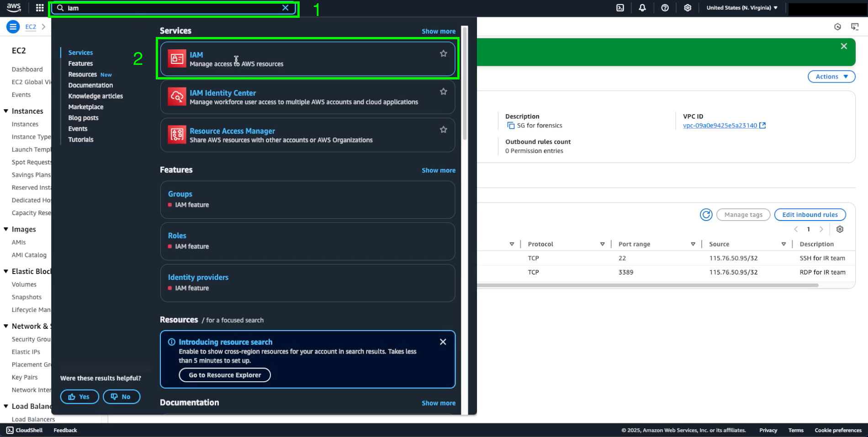The image size is (868, 437).
Task: Sort by Port range column arrow
Action: tap(693, 244)
